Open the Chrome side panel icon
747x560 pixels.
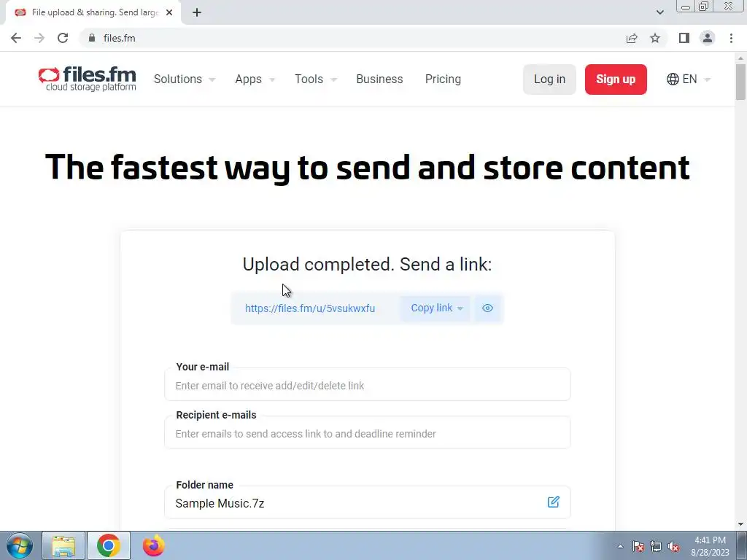684,38
